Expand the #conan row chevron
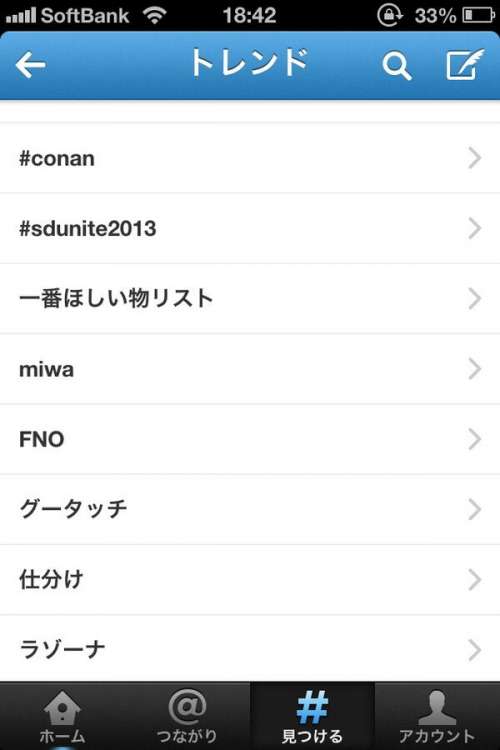Viewport: 500px width, 750px height. [474, 158]
